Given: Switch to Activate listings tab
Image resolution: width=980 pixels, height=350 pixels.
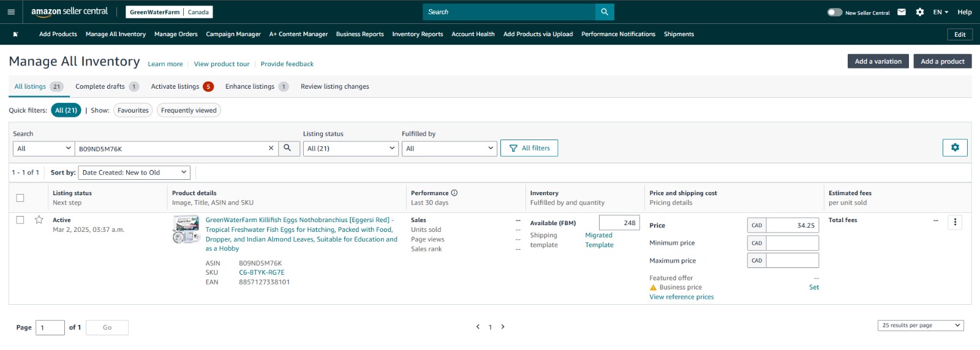Looking at the screenshot, I should coord(182,86).
